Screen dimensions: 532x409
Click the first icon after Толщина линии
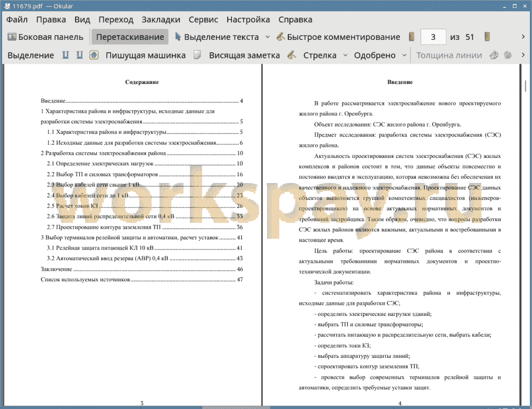click(494, 55)
